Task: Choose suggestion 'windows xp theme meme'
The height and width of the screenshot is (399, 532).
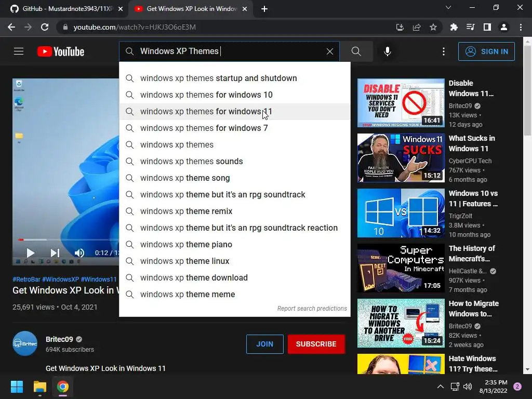Action: 234,294
